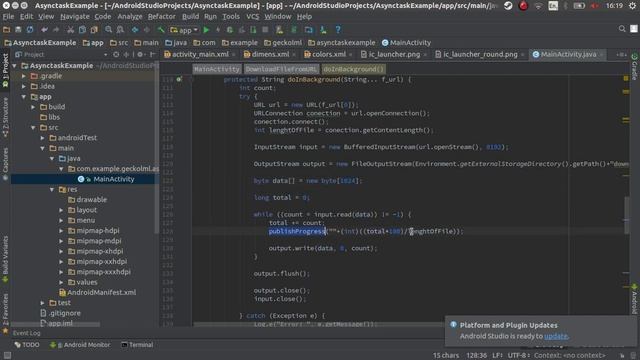Collapse the res folder

(52, 189)
